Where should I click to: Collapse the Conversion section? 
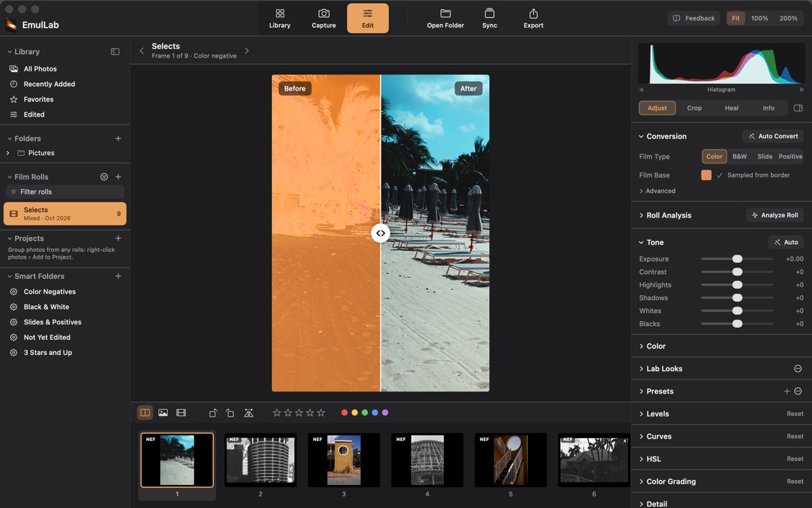641,136
